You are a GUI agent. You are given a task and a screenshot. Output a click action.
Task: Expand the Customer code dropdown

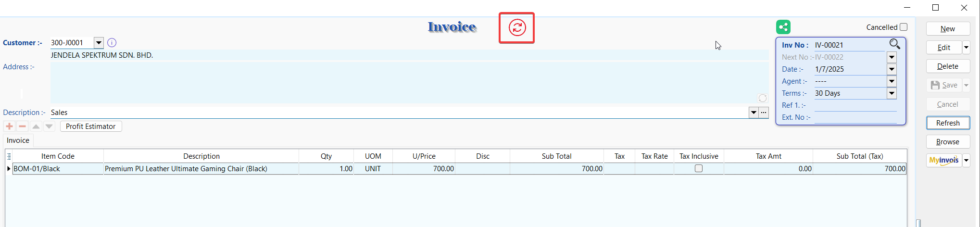(99, 43)
